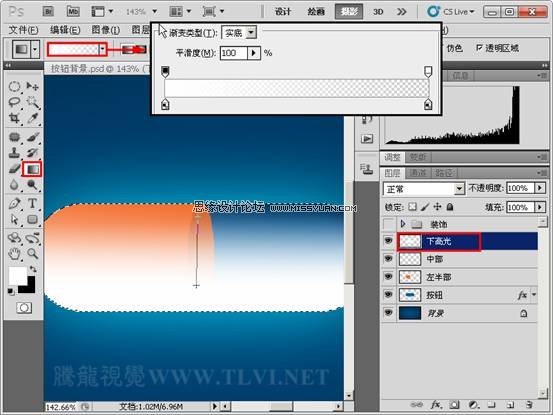Image resolution: width=553 pixels, height=415 pixels.
Task: Select the Hand tool
Action: 14,254
